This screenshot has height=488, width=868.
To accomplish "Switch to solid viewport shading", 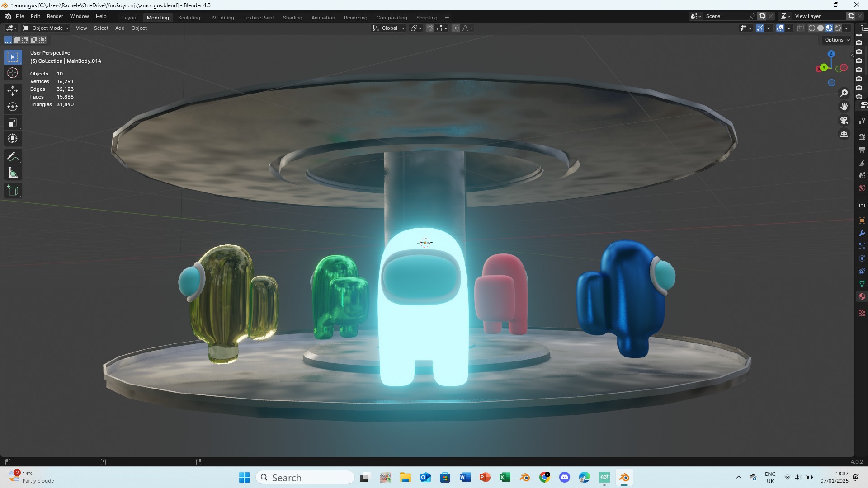I will coord(821,28).
